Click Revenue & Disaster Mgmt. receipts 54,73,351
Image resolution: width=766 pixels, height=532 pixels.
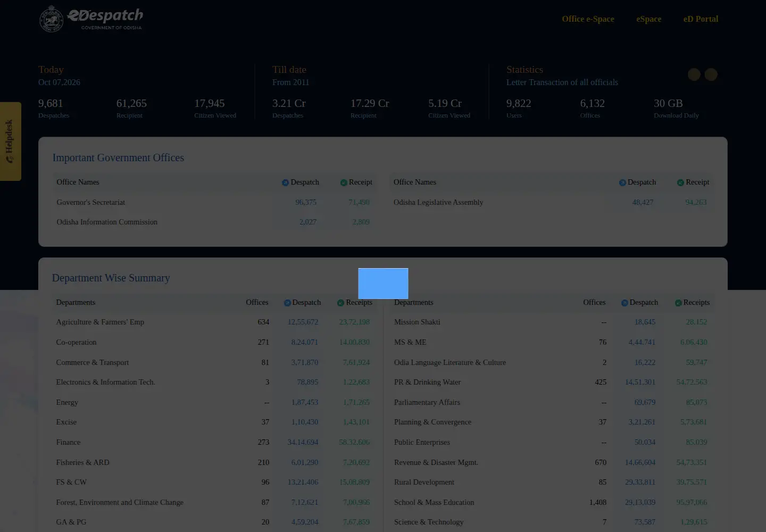[692, 462]
